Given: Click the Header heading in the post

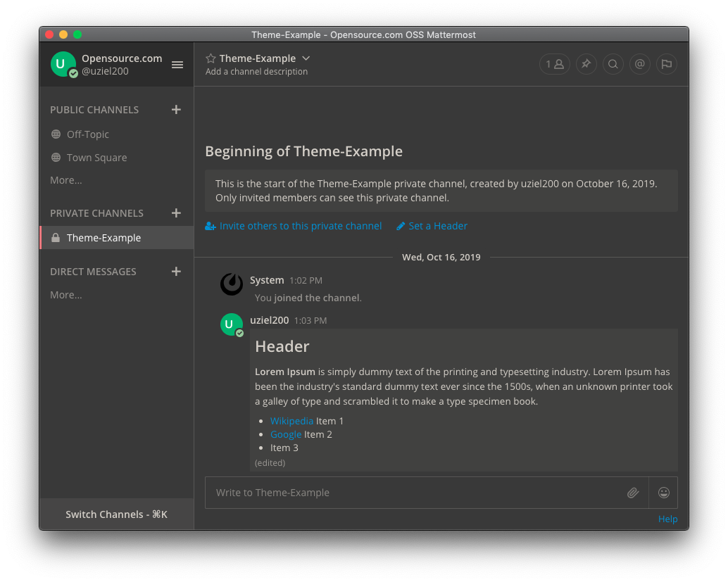Looking at the screenshot, I should 282,346.
